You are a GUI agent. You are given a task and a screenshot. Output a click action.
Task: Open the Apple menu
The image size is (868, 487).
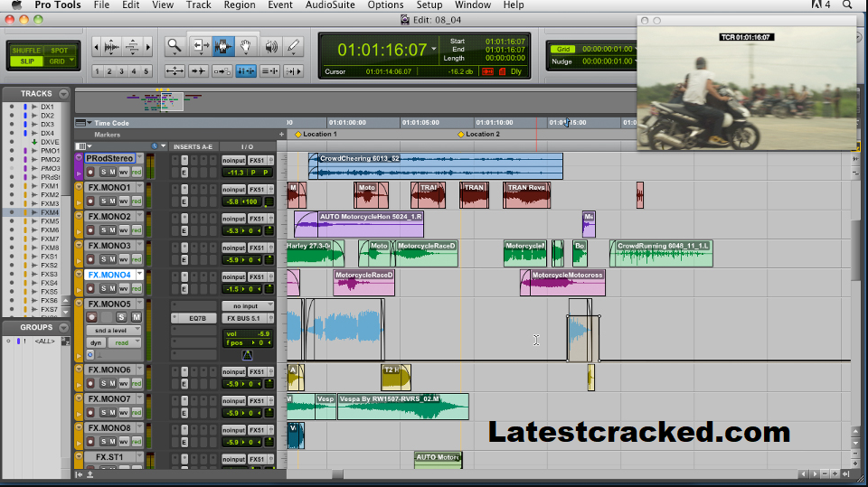point(17,5)
